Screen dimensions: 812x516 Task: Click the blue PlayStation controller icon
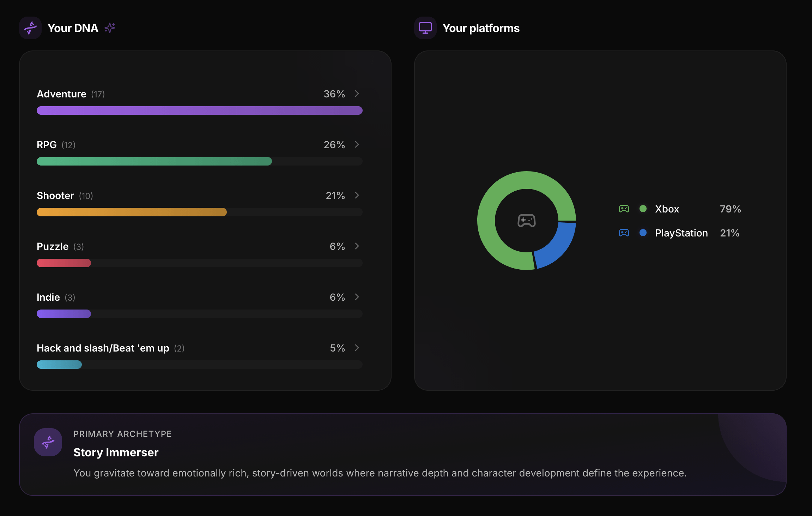click(x=624, y=233)
